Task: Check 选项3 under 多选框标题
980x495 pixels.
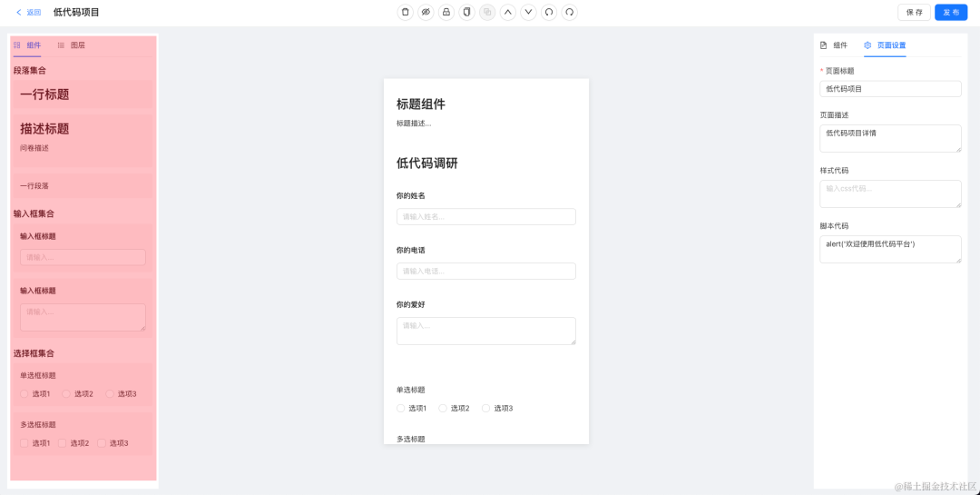Action: [x=102, y=443]
